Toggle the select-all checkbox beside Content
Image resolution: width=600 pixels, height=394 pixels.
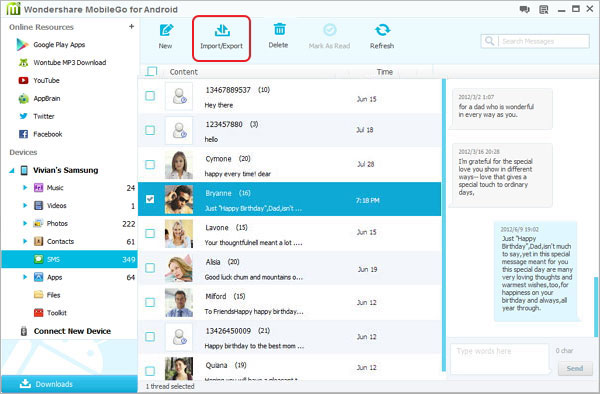152,72
